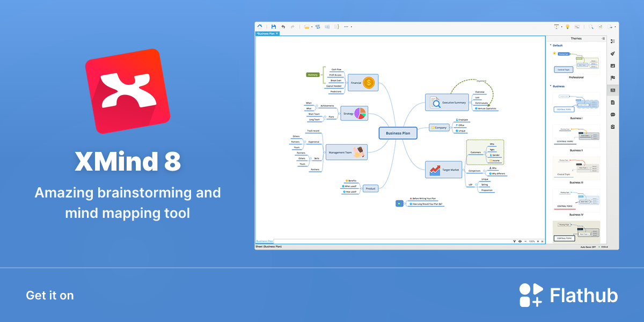Open the task info clipboard panel
644x322 pixels.
pyautogui.click(x=613, y=127)
